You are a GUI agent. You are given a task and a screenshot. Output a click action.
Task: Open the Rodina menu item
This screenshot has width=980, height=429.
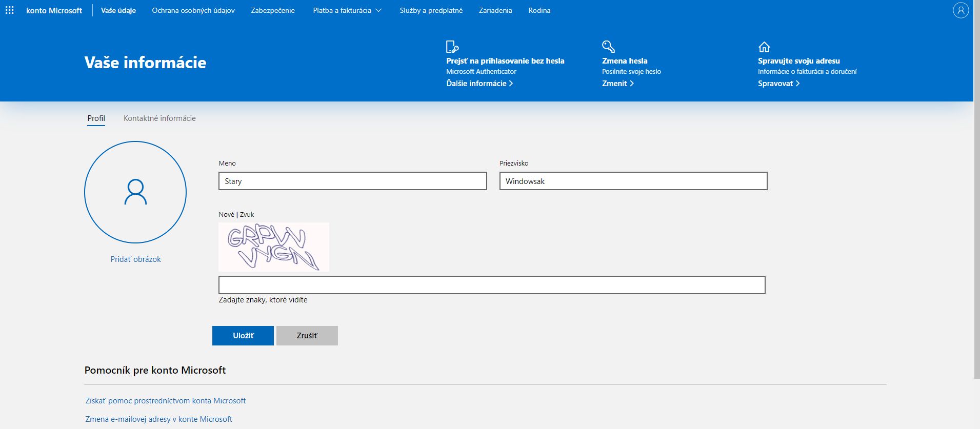539,10
